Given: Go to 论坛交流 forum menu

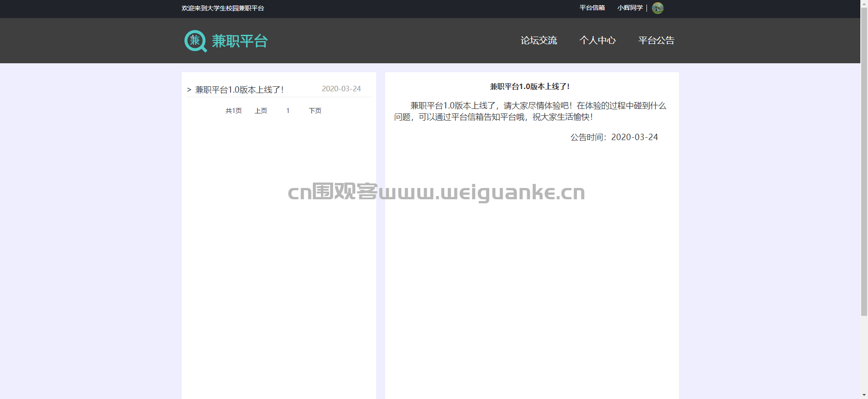Looking at the screenshot, I should point(539,41).
